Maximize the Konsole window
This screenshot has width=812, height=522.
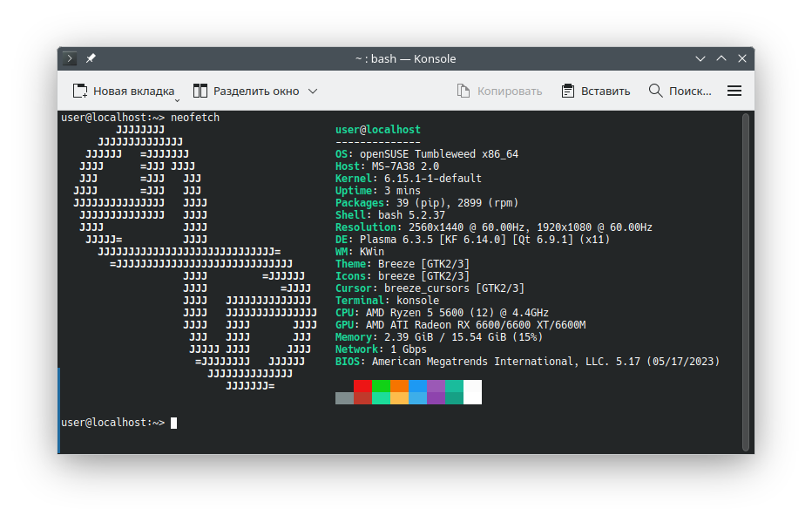[x=721, y=58]
